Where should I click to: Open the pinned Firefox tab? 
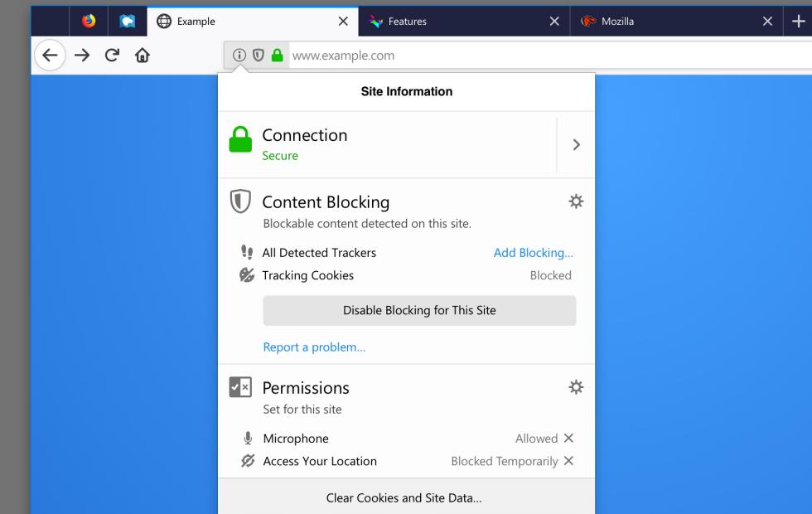[89, 22]
